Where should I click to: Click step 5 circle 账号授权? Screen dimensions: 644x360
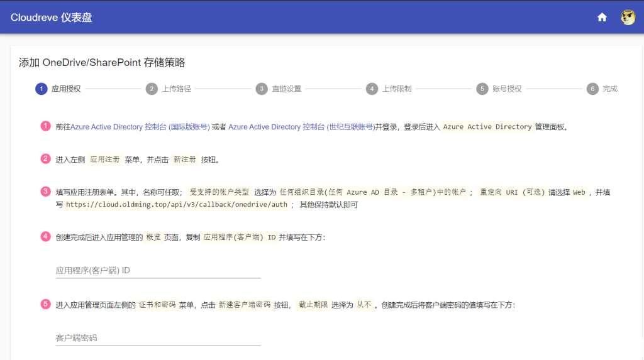click(482, 89)
